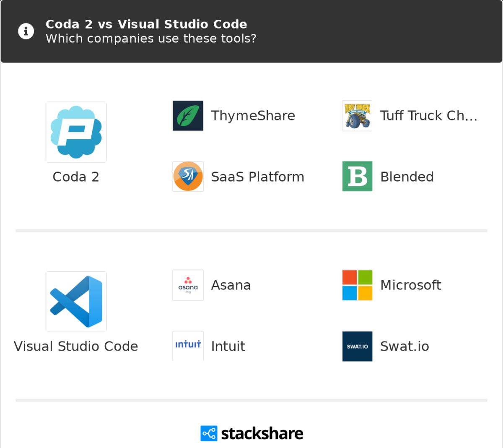Select the SaaS Platform text link
Viewport: 503px width, 448px height.
258,177
